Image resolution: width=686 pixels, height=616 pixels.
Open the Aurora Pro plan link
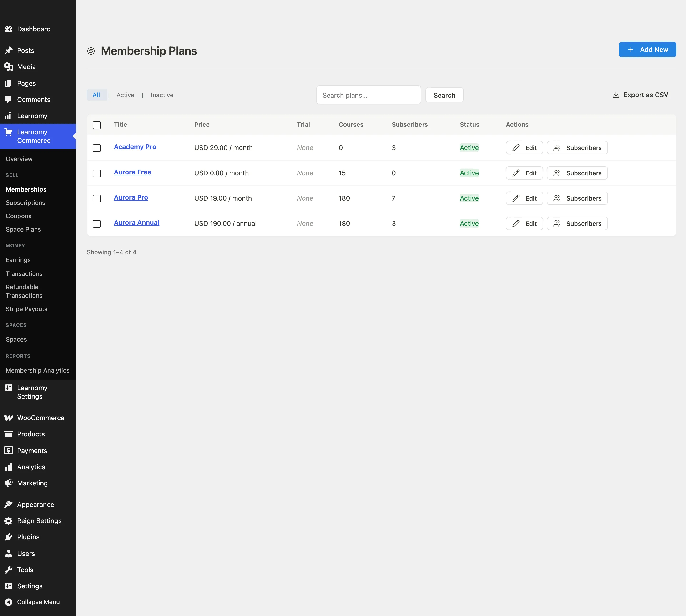pos(131,197)
